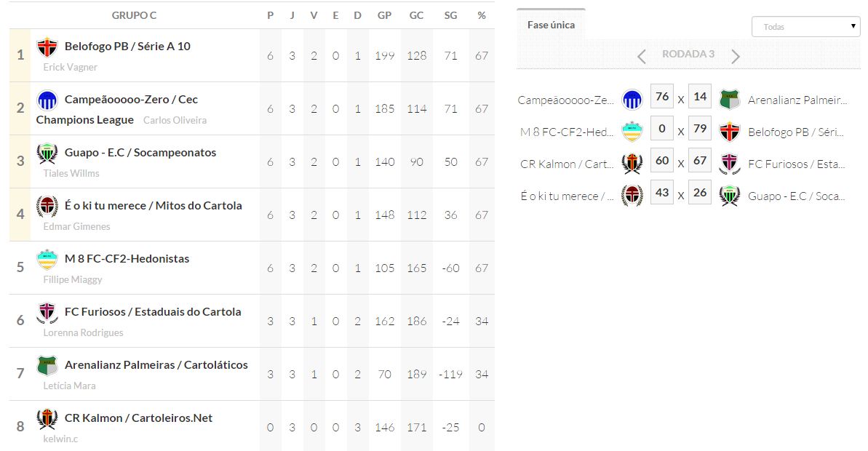Click the Belofogo PB score box showing 79

(700, 129)
